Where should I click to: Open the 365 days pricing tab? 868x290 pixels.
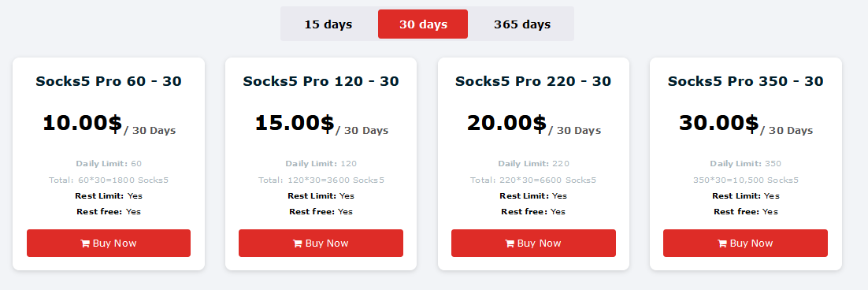point(522,24)
